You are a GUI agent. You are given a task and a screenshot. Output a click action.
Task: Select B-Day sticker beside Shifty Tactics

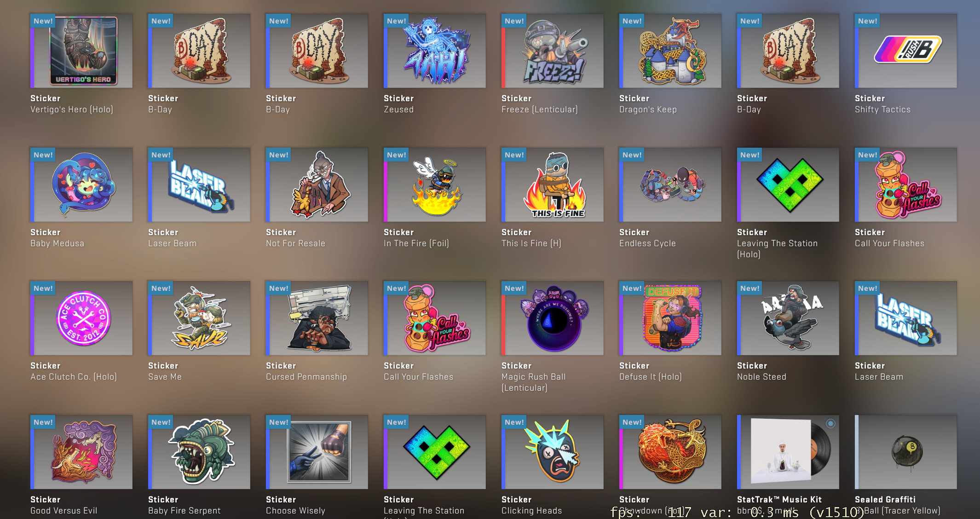click(788, 51)
